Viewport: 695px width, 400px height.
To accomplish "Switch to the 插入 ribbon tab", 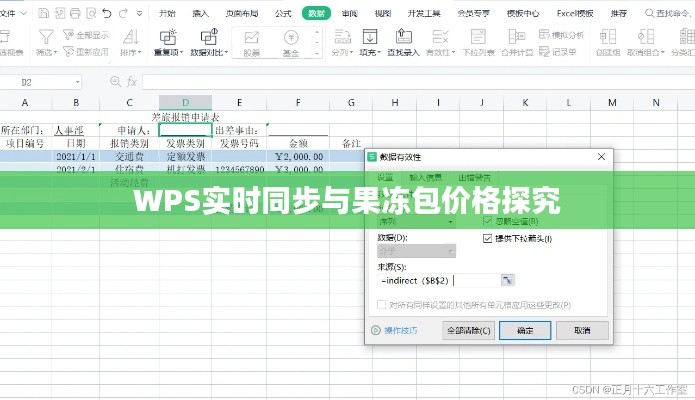I will 200,13.
